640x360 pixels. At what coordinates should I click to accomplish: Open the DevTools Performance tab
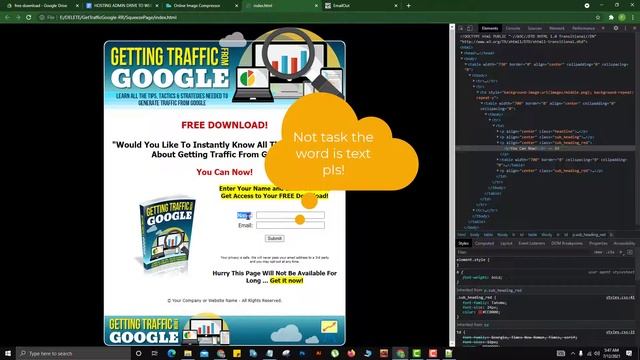click(x=583, y=28)
